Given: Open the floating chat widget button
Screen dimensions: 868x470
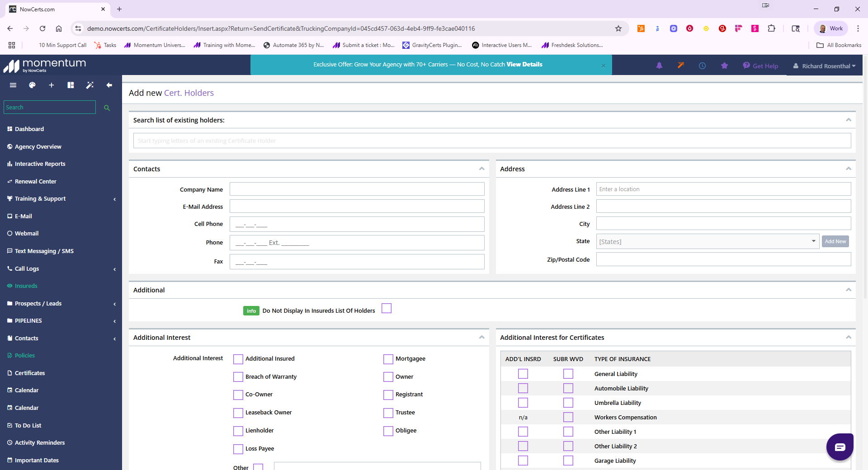Looking at the screenshot, I should (840, 447).
